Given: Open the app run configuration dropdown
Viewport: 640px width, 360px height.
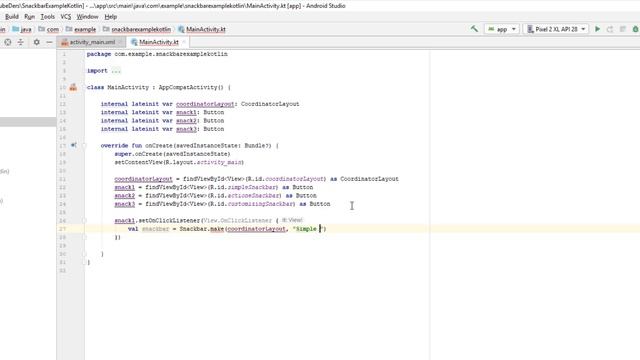Looking at the screenshot, I should [x=502, y=29].
